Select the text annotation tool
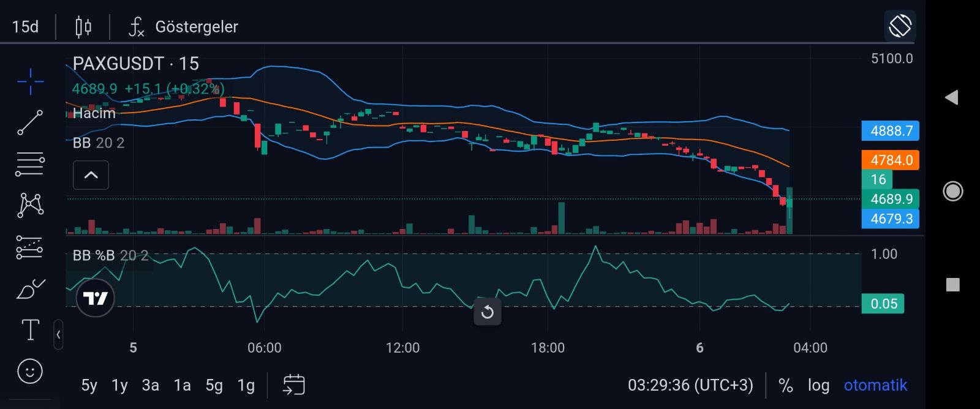Image resolution: width=980 pixels, height=409 pixels. [30, 330]
